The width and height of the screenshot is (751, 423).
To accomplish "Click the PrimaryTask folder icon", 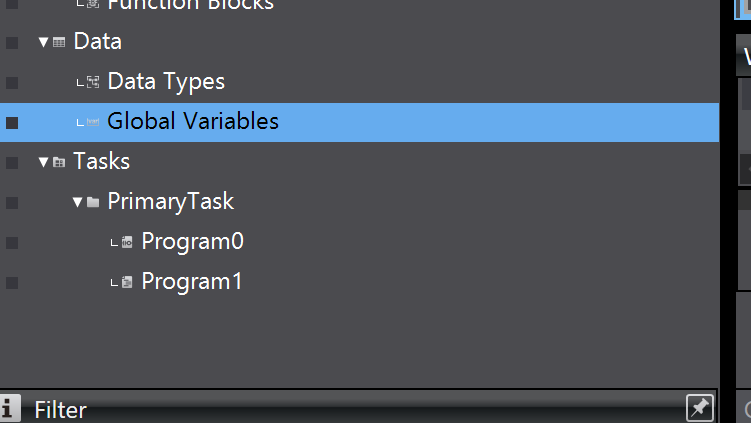I will pos(93,202).
